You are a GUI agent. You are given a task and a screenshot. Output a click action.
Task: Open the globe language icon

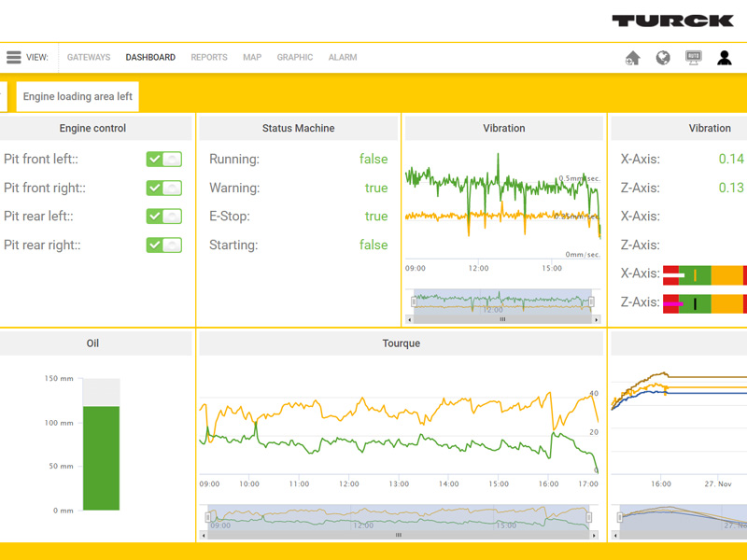[x=663, y=58]
